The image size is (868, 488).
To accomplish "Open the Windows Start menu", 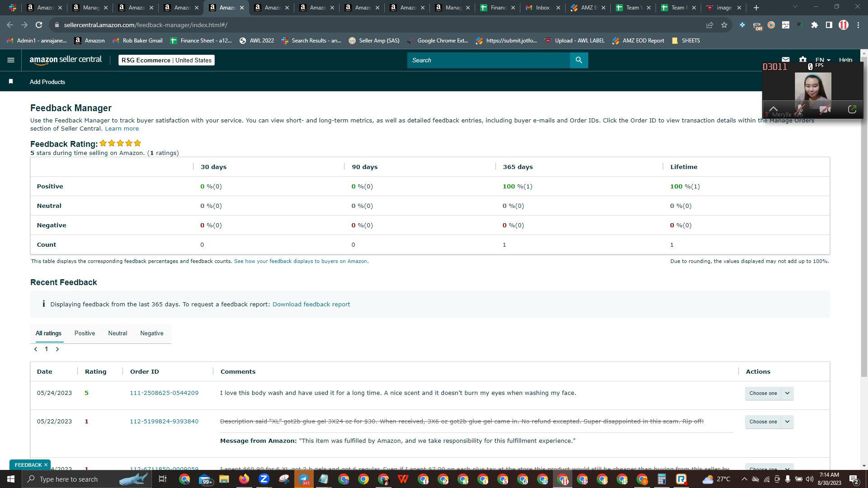I will click(x=11, y=479).
